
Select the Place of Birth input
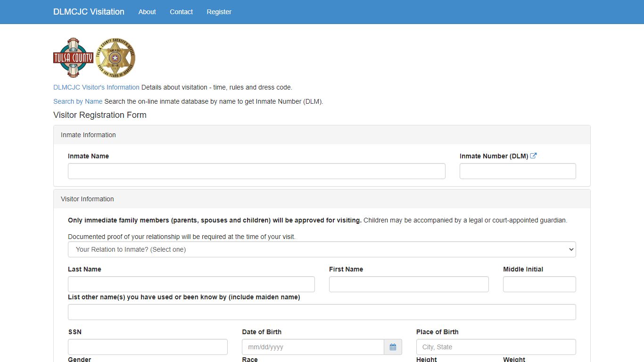click(495, 347)
